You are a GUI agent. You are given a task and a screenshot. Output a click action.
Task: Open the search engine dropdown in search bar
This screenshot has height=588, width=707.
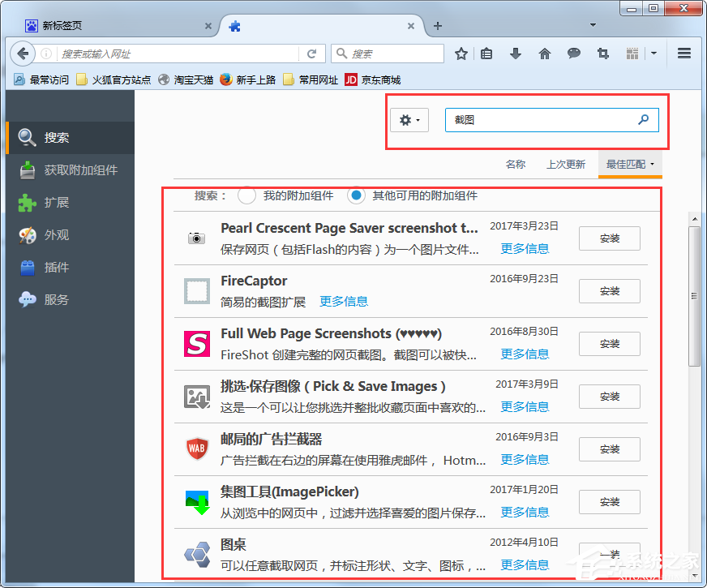coord(341,53)
